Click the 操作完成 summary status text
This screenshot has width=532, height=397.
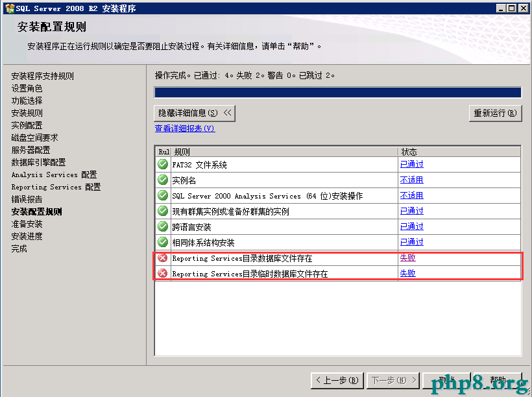click(245, 75)
